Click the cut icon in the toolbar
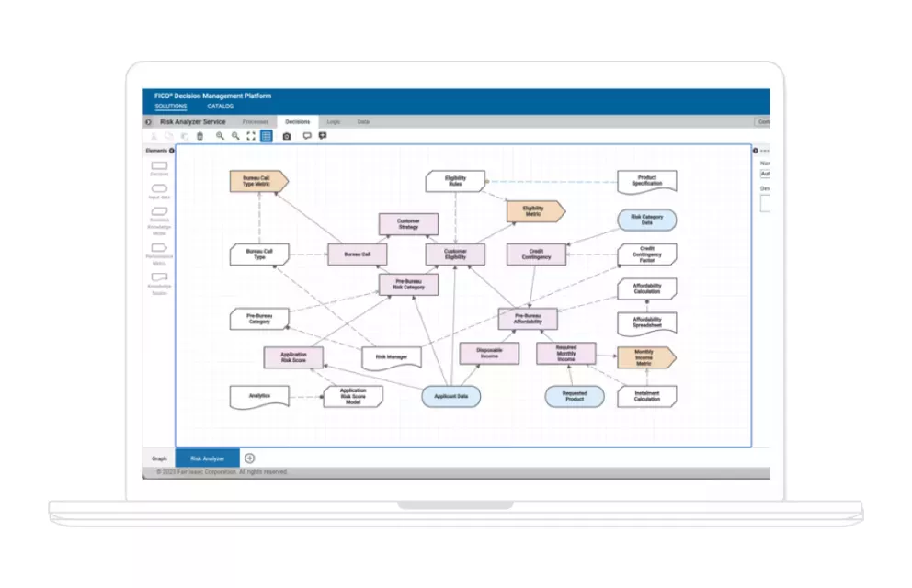 (154, 136)
